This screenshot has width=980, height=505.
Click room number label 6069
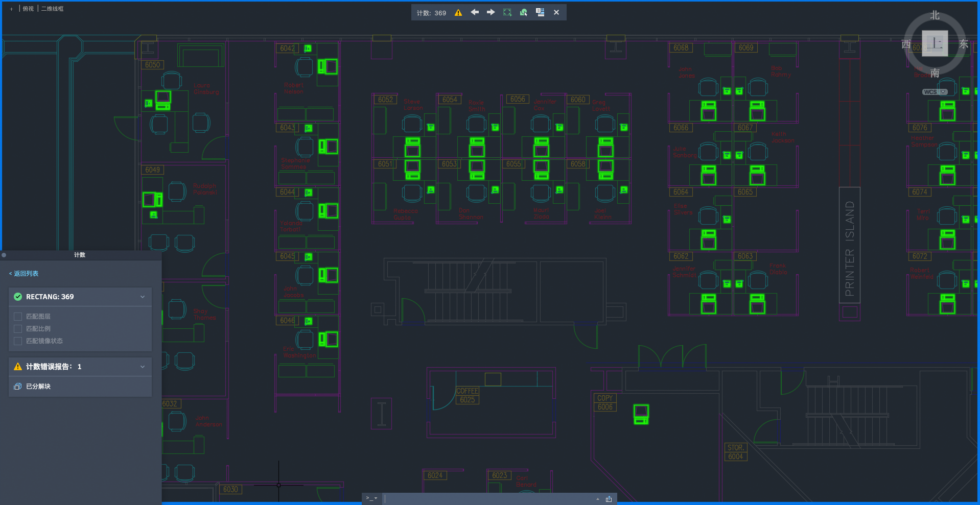[x=745, y=47]
